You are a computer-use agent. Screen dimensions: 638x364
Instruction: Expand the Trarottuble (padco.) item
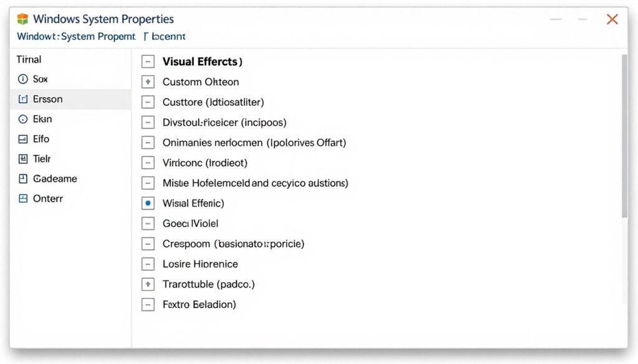pos(148,284)
